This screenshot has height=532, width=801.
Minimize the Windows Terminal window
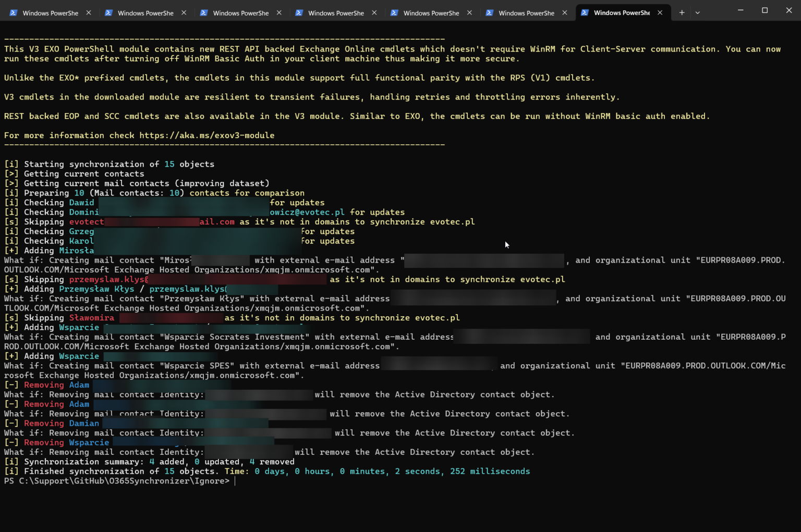pyautogui.click(x=741, y=10)
